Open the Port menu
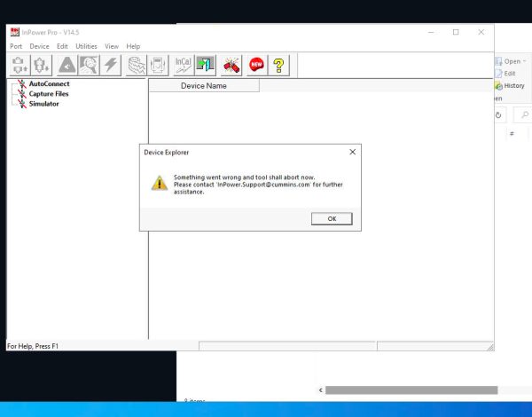This screenshot has height=417, width=532. 16,46
